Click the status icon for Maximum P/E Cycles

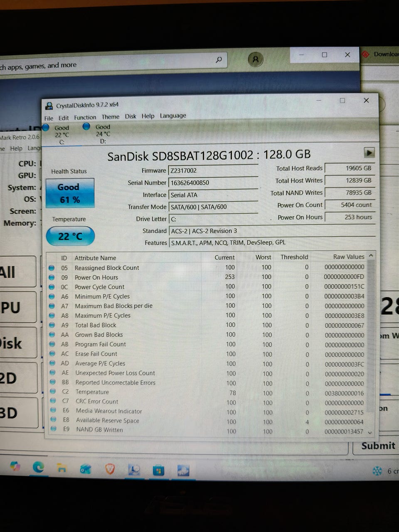[52, 315]
